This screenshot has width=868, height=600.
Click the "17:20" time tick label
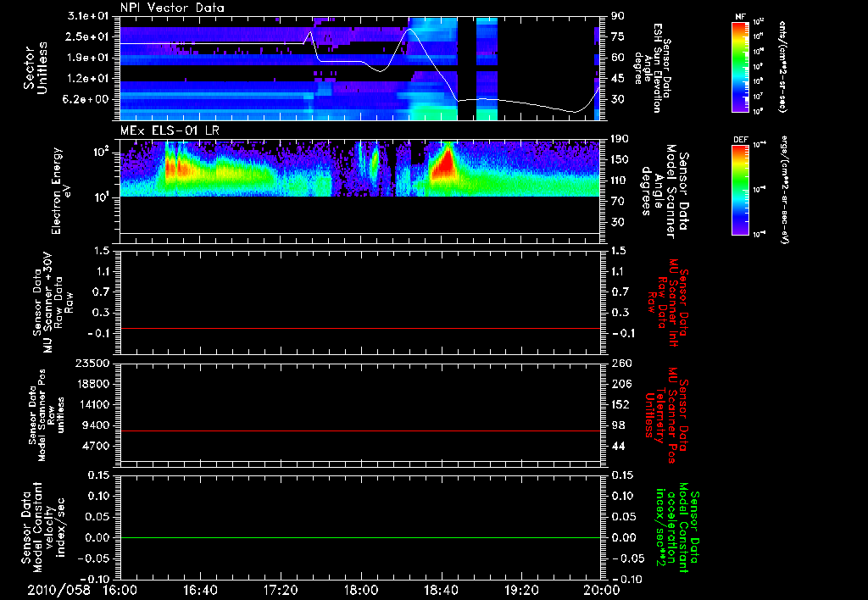coord(281,590)
